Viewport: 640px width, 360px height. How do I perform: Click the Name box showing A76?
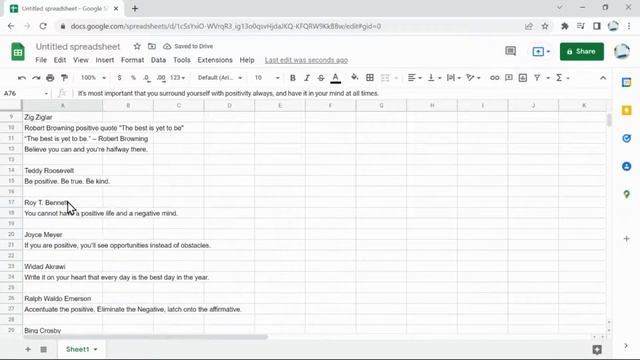25,93
